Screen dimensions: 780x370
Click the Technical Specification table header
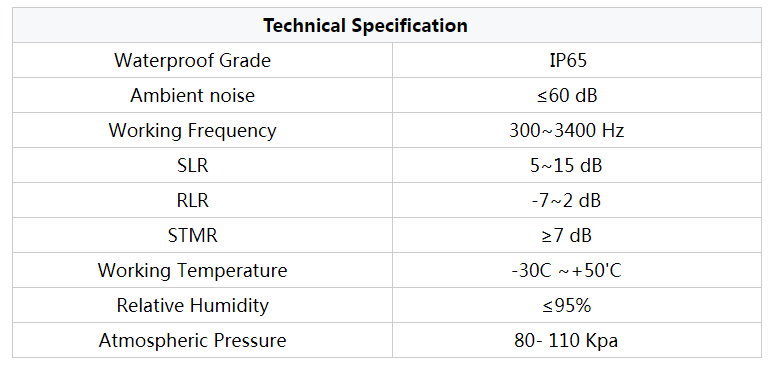pos(387,25)
